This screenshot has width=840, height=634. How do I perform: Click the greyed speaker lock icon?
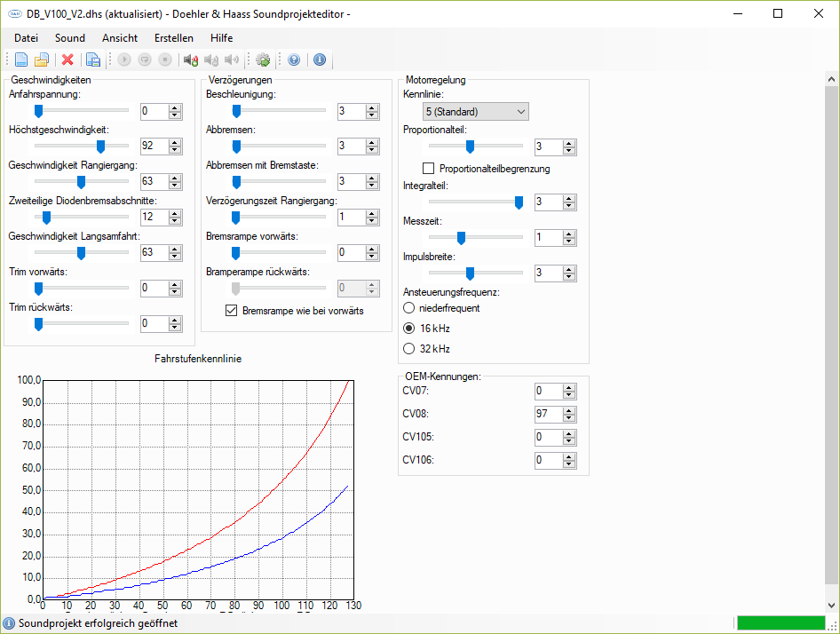pyautogui.click(x=211, y=59)
